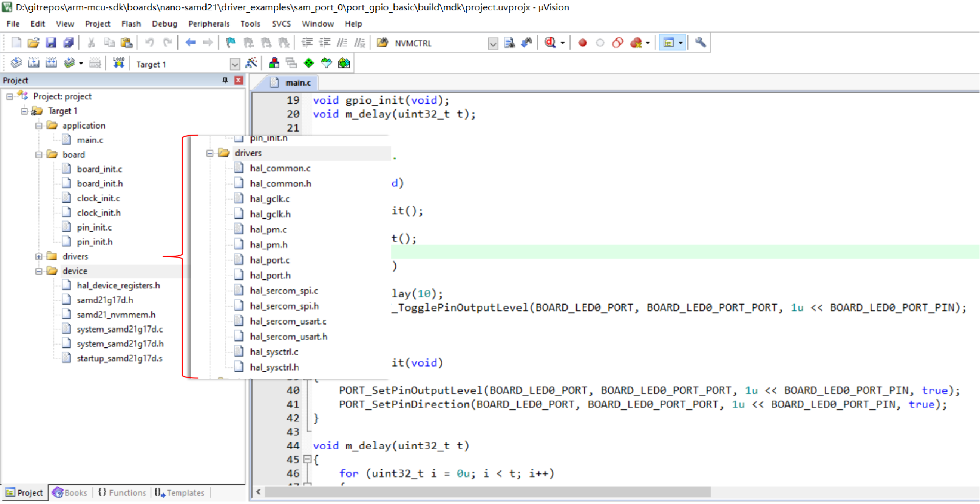This screenshot has height=504, width=980.
Task: Collapse the device folder in tree
Action: [x=39, y=271]
